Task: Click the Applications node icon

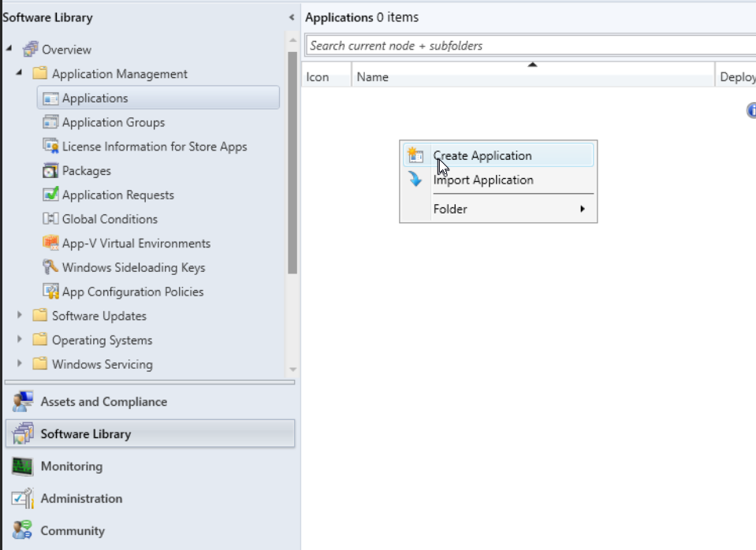Action: point(50,98)
